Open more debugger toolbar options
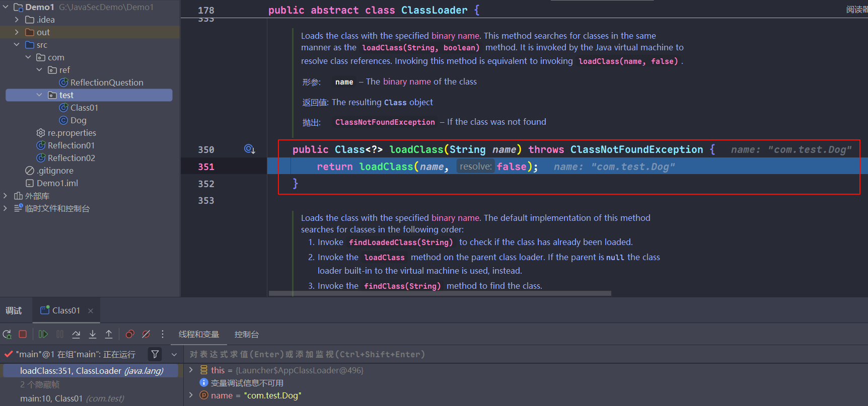The height and width of the screenshot is (406, 868). [x=162, y=334]
